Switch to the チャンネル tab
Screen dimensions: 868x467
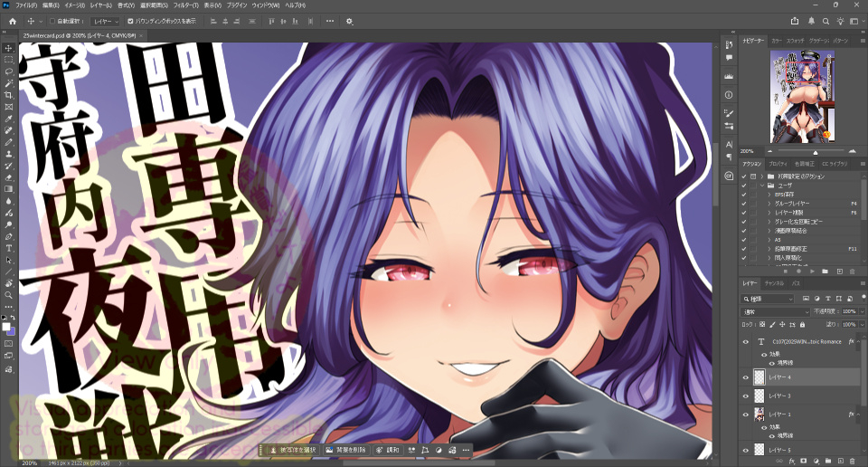tap(774, 283)
